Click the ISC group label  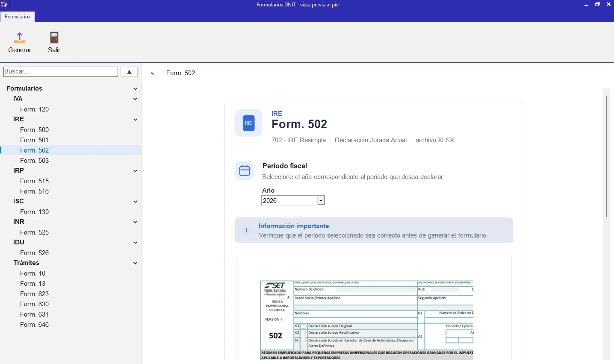[x=18, y=201]
